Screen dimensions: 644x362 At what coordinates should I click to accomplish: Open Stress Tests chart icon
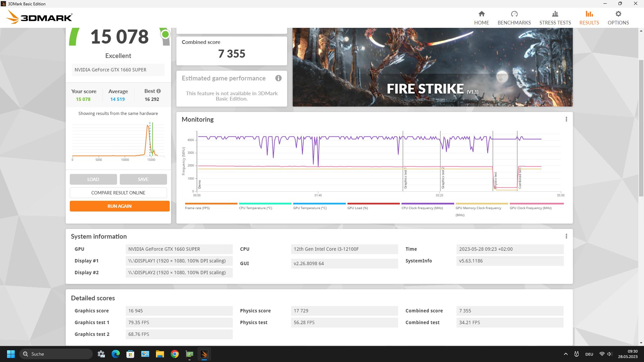click(555, 14)
